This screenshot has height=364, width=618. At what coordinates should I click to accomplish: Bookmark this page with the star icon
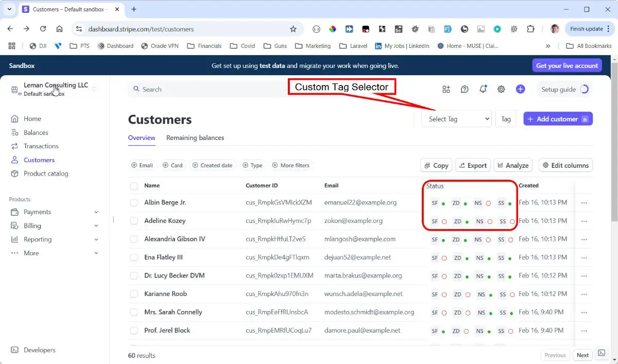tap(293, 29)
